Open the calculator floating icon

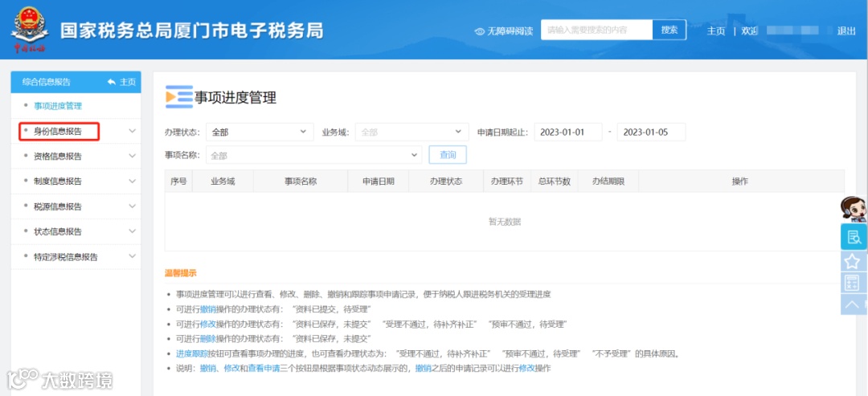coord(854,283)
